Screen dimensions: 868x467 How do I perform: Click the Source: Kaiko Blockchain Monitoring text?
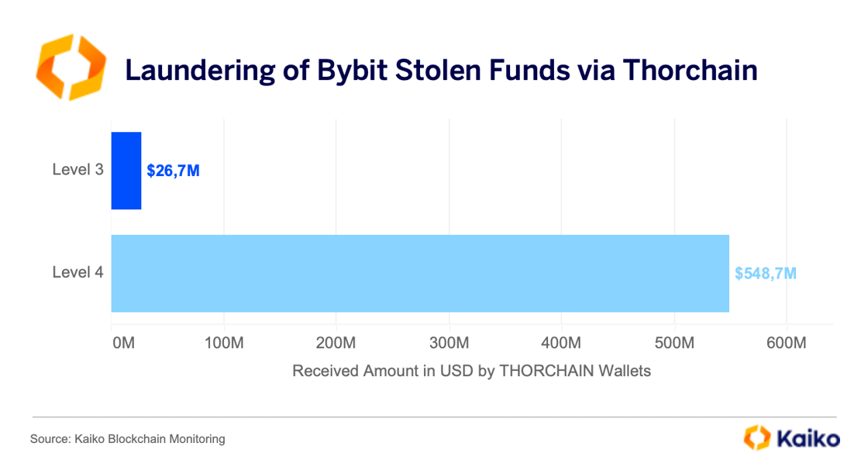pyautogui.click(x=128, y=439)
